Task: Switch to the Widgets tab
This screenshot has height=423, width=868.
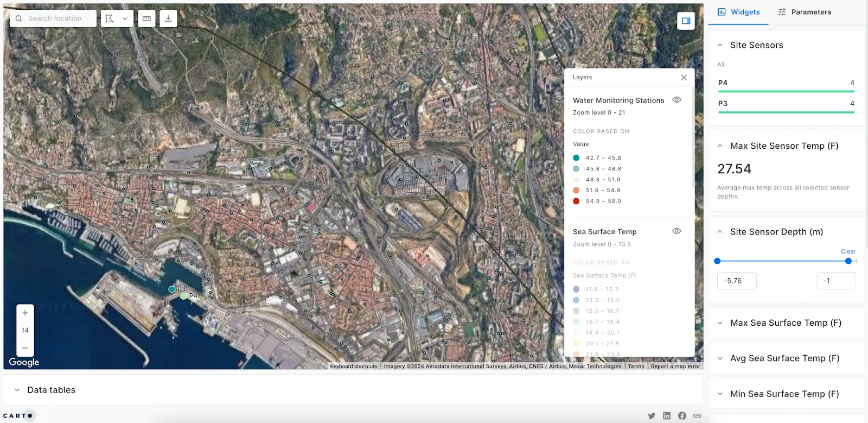Action: click(738, 12)
